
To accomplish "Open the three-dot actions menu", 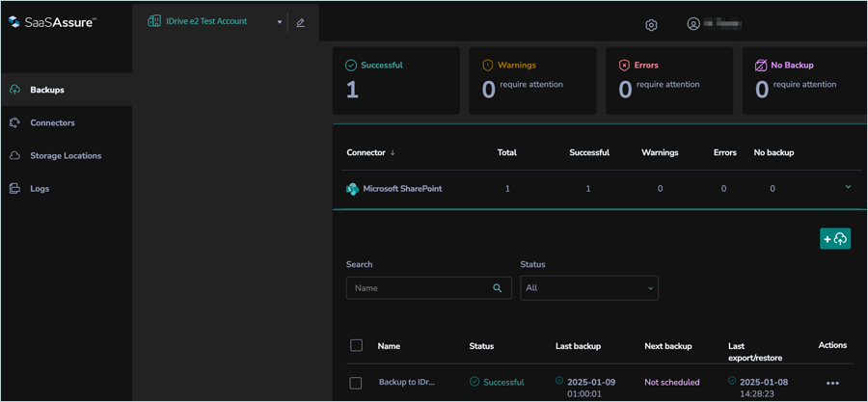I will tap(832, 383).
